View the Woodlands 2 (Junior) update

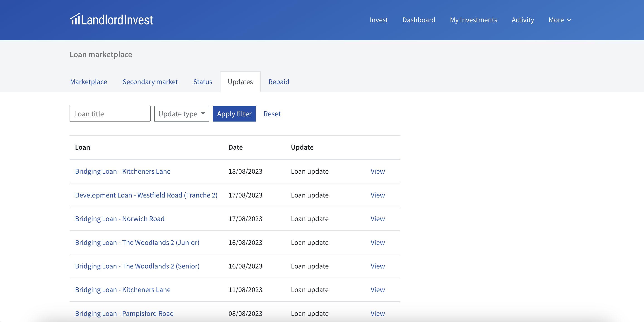[x=378, y=242]
